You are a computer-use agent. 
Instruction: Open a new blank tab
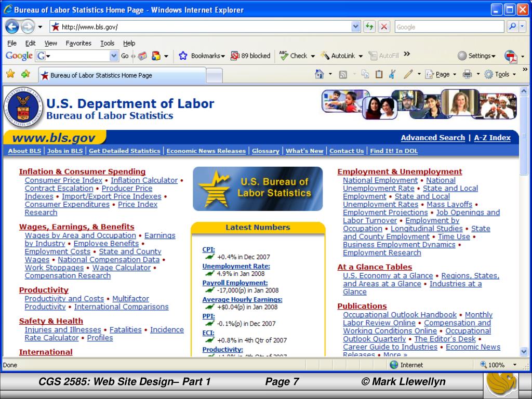[214, 75]
